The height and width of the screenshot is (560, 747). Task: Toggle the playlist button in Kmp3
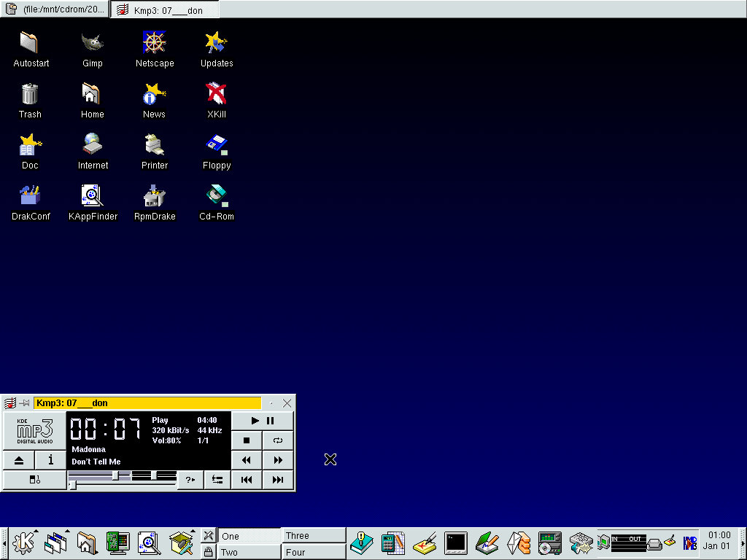(x=34, y=480)
